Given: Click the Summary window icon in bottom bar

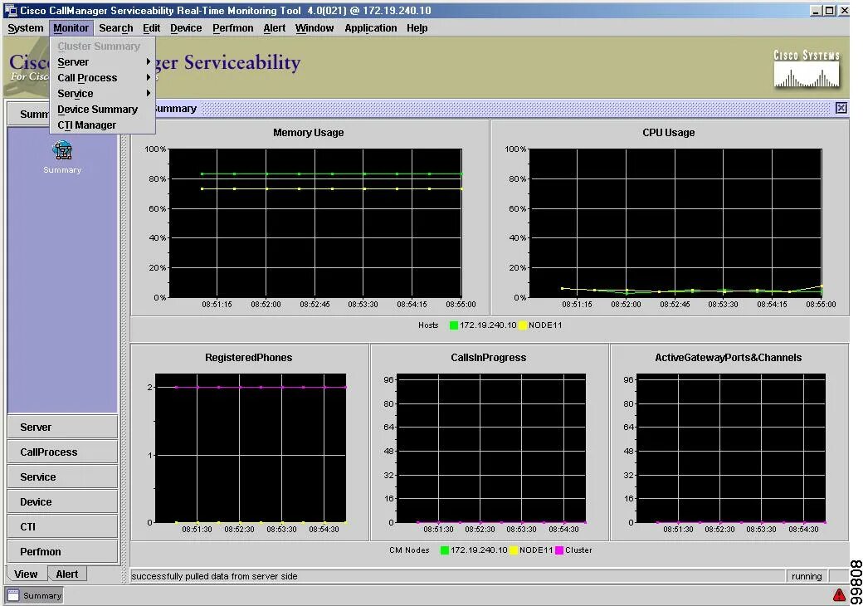Looking at the screenshot, I should [x=13, y=595].
